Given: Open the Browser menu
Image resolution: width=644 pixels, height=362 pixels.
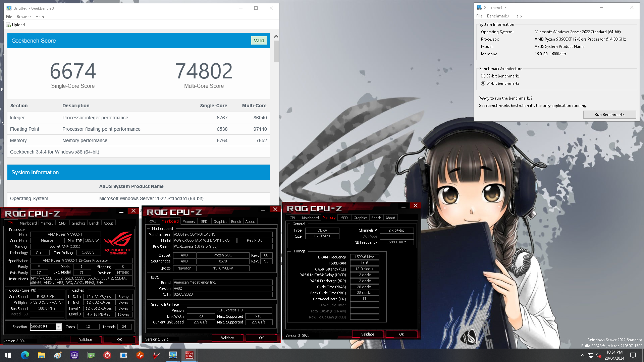Looking at the screenshot, I should click(x=24, y=17).
